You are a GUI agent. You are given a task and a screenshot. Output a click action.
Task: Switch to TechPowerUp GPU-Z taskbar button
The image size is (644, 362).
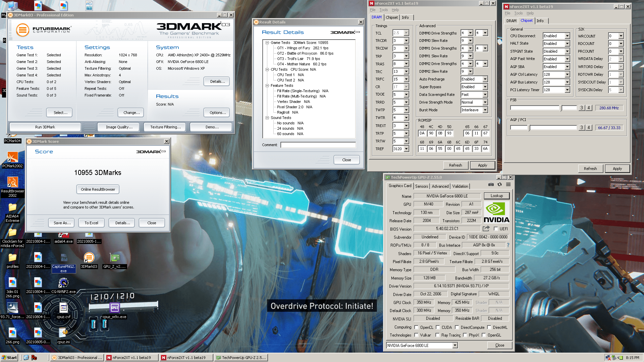coord(241,358)
